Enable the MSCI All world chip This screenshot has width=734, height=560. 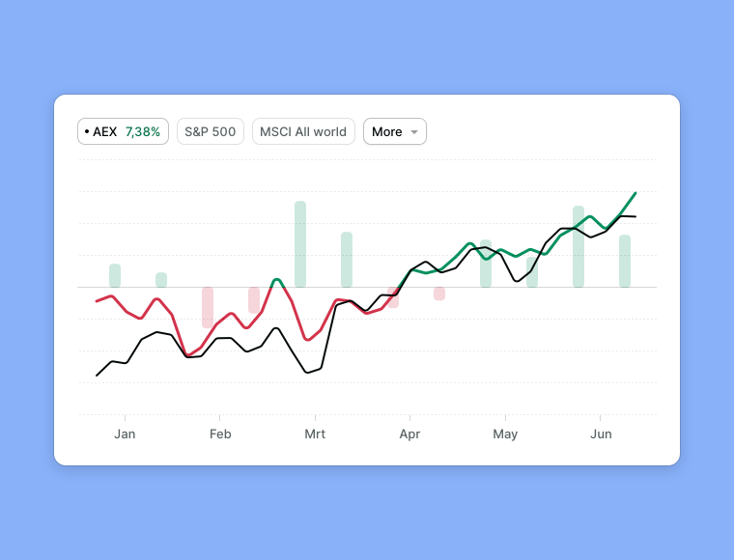[303, 131]
